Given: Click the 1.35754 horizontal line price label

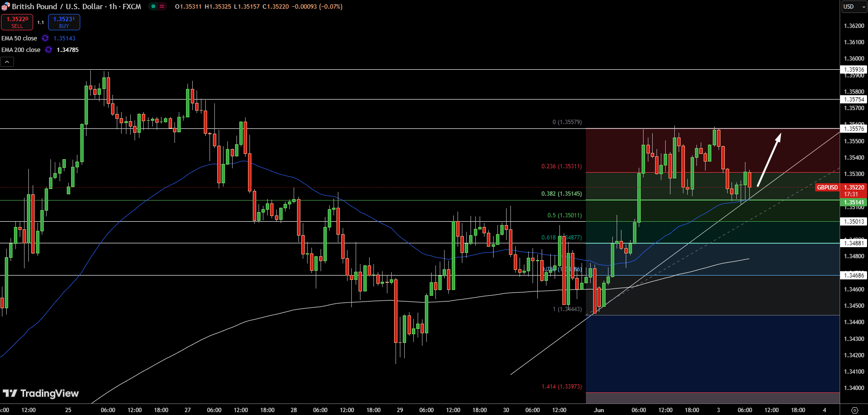Looking at the screenshot, I should click(854, 100).
